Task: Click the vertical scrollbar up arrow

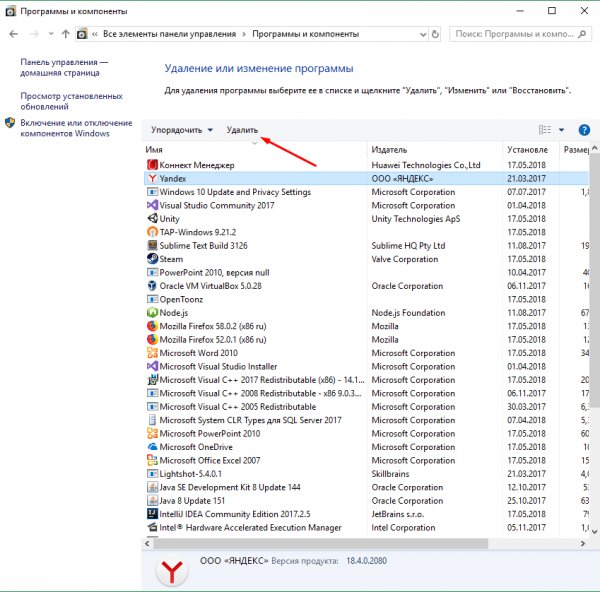Action: pos(594,148)
